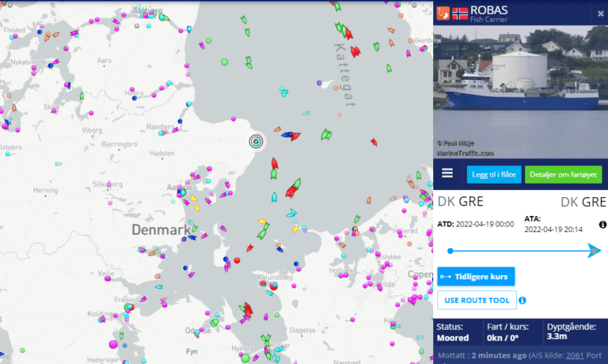Select the blue start dot of voyage line
This screenshot has width=608, height=364.
[x=450, y=251]
